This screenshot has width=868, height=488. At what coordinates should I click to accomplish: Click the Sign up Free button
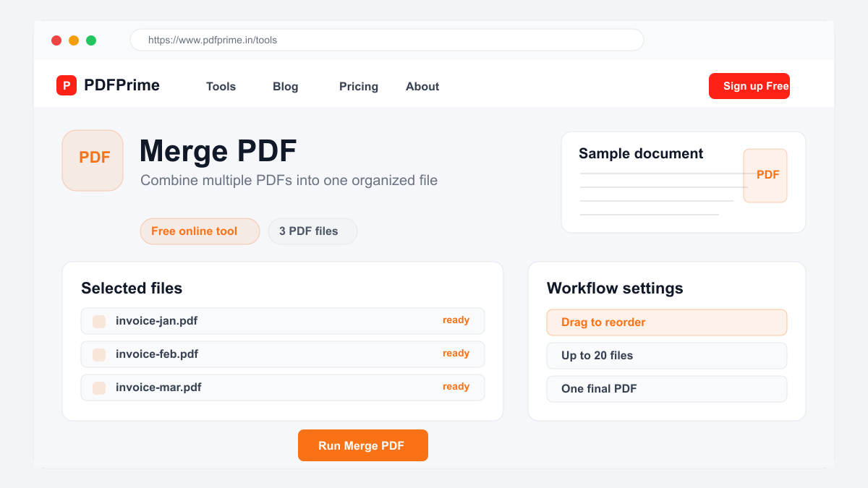[x=749, y=86]
